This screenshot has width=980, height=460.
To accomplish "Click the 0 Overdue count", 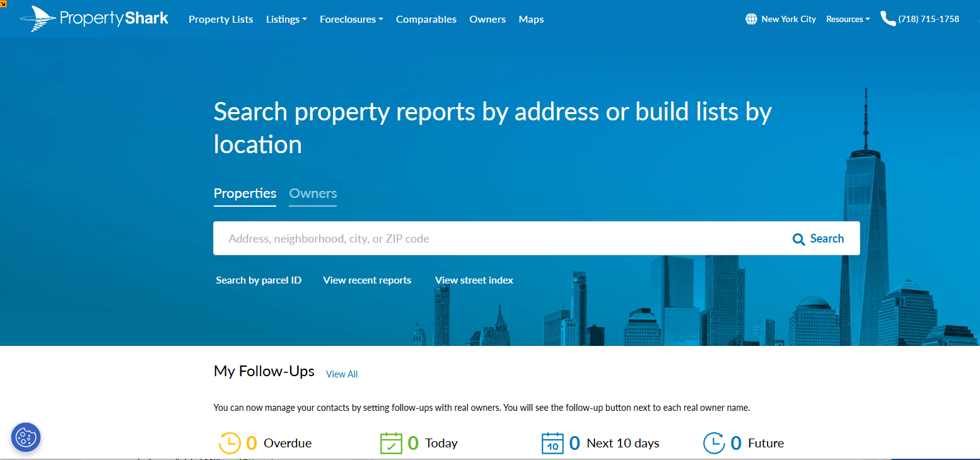I will (x=251, y=443).
